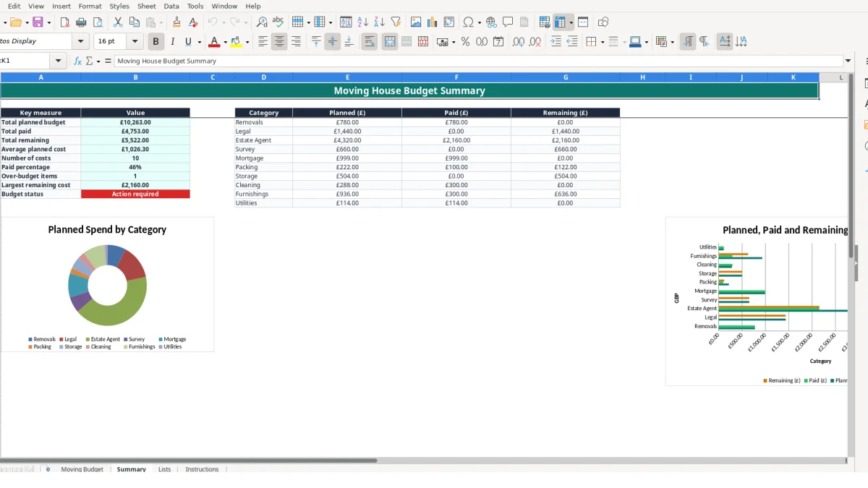Screen dimensions: 868x488
Task: Format as percent
Action: (x=465, y=42)
